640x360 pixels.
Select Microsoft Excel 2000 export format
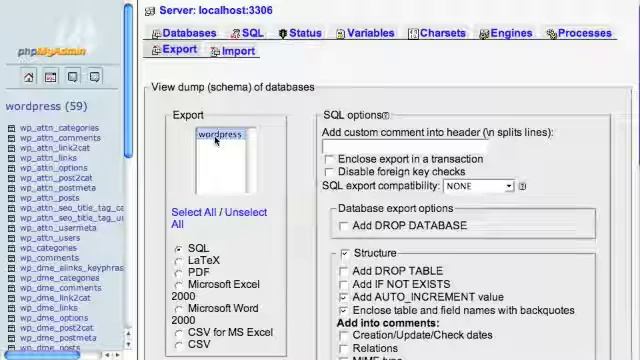click(x=178, y=285)
